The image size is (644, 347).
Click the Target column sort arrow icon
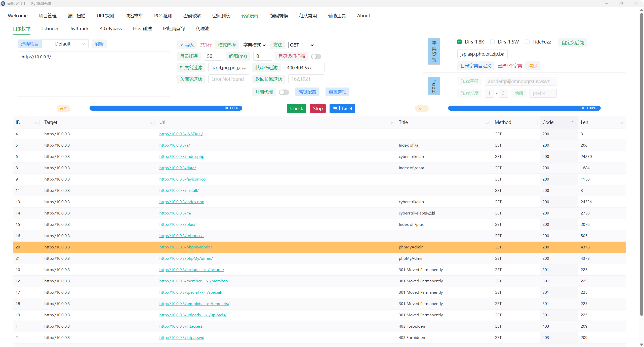tap(152, 122)
